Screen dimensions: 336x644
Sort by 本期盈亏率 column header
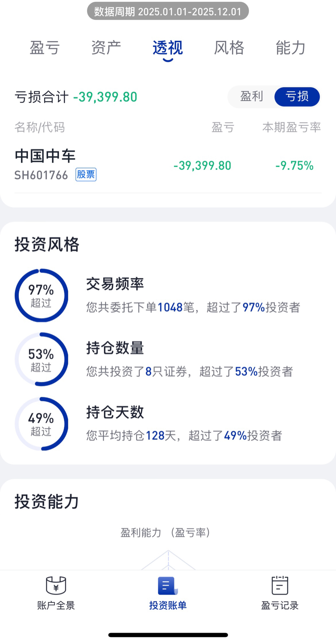(x=292, y=127)
